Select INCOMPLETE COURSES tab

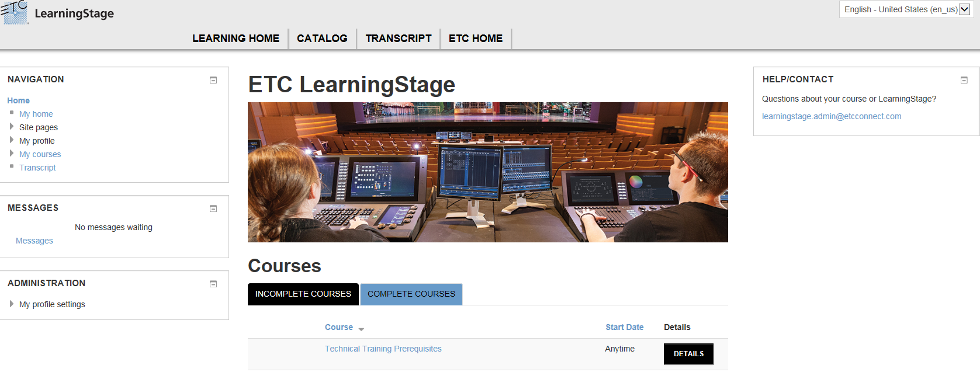pos(303,294)
